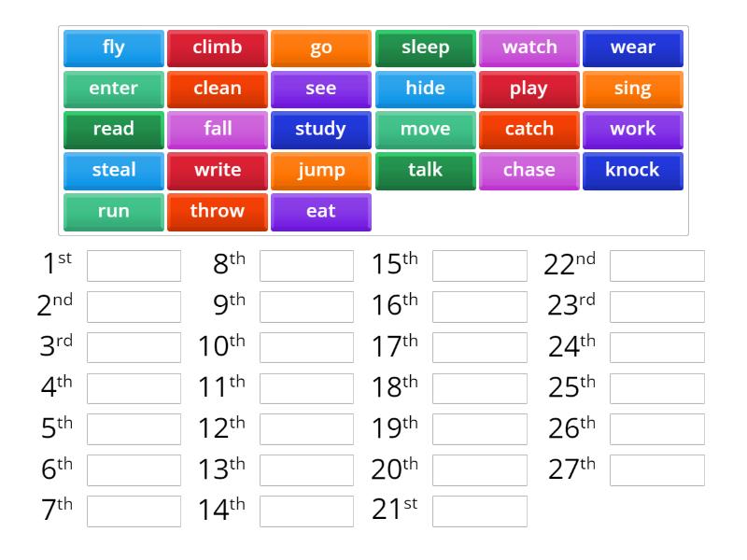Click the "chase" word tile

click(529, 170)
